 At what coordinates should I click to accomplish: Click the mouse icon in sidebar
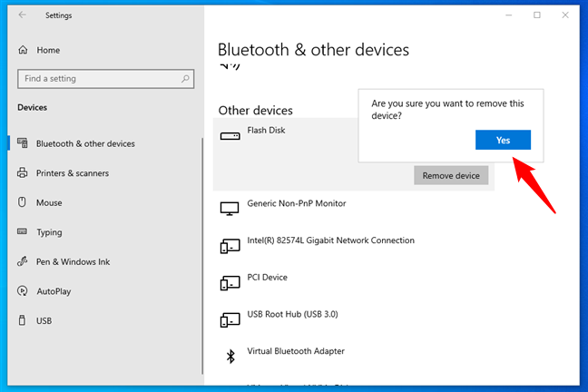coord(22,202)
